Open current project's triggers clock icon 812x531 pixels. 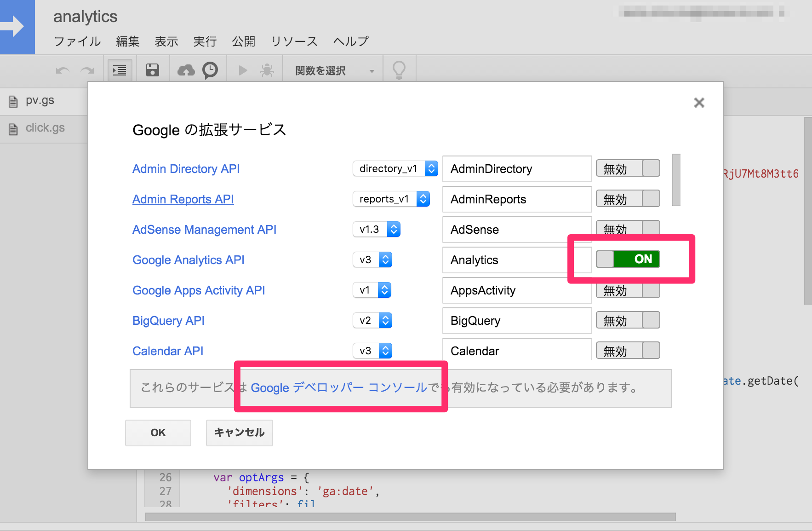[210, 70]
